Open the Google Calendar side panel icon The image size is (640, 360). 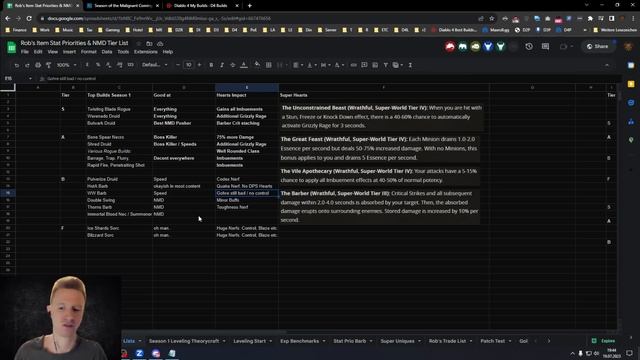[631, 65]
